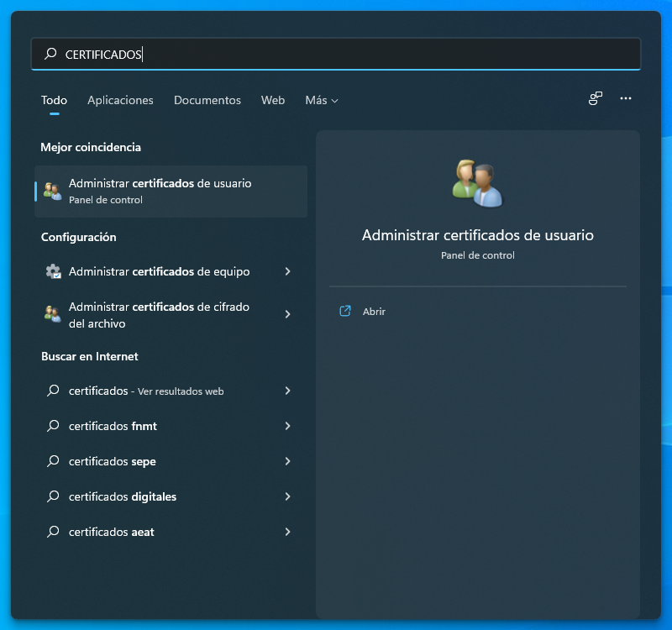Click the large users icon in preview pane

[x=477, y=183]
